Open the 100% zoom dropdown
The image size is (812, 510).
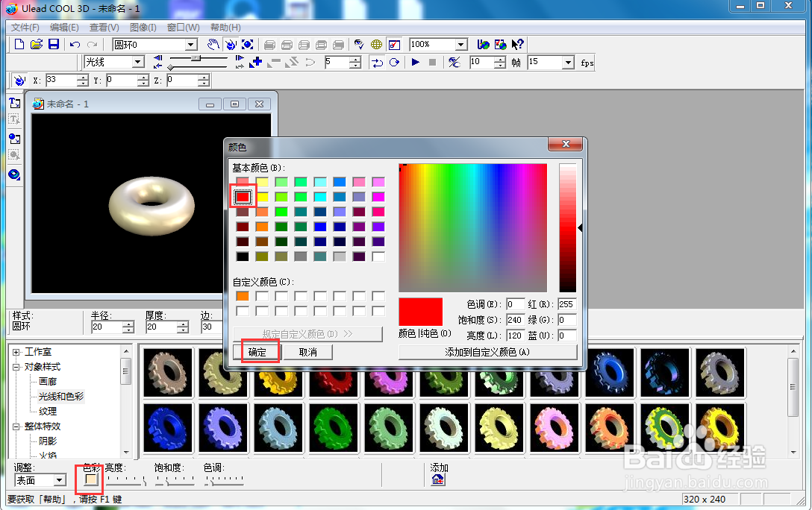point(461,45)
